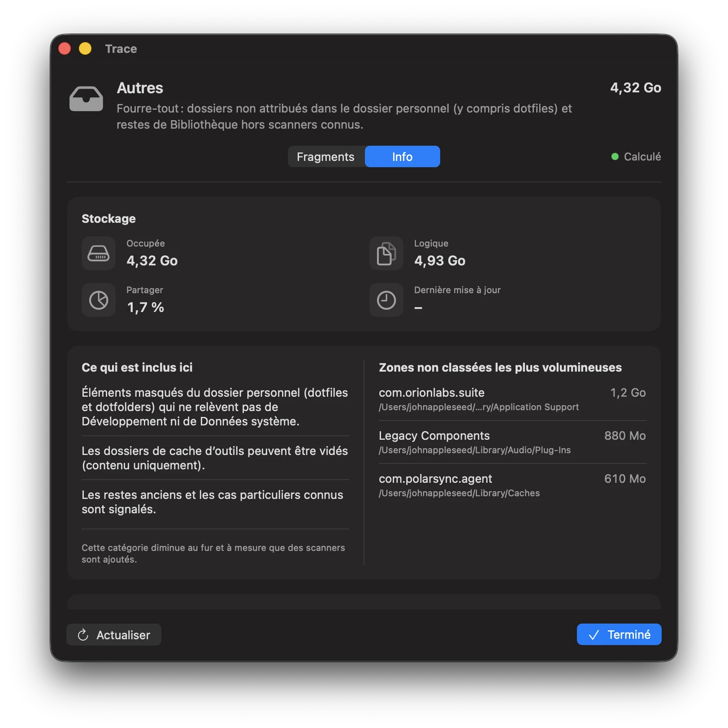The height and width of the screenshot is (728, 728).
Task: Select the com.orionlabs.suite row
Action: pyautogui.click(x=512, y=399)
